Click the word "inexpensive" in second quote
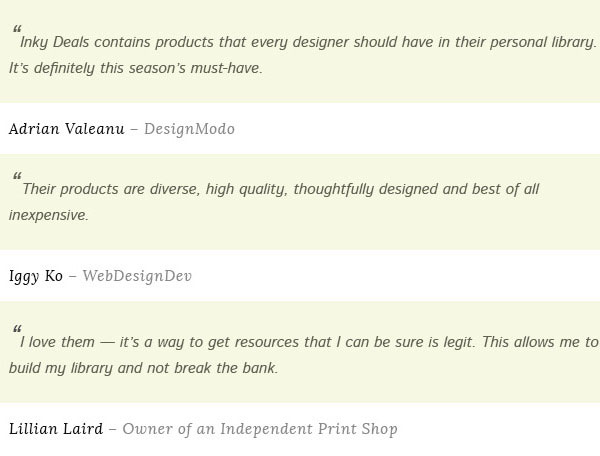600x456 pixels. click(49, 215)
